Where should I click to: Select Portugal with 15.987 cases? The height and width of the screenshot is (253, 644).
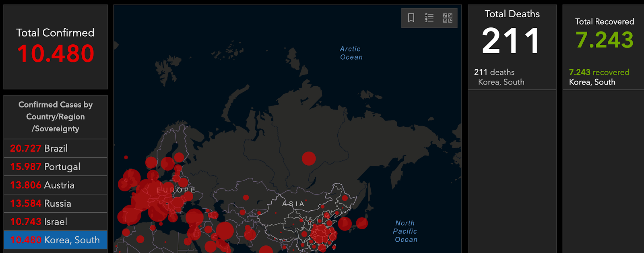[56, 167]
